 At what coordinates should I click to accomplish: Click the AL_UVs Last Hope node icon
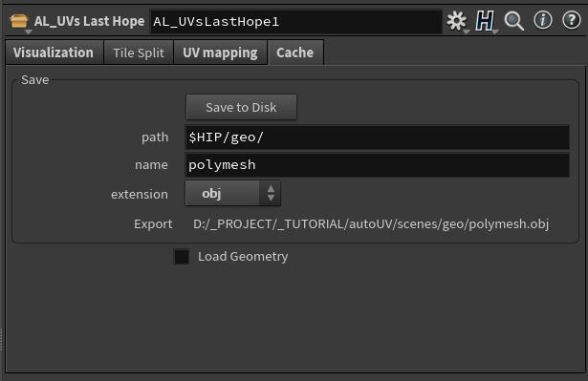[19, 21]
